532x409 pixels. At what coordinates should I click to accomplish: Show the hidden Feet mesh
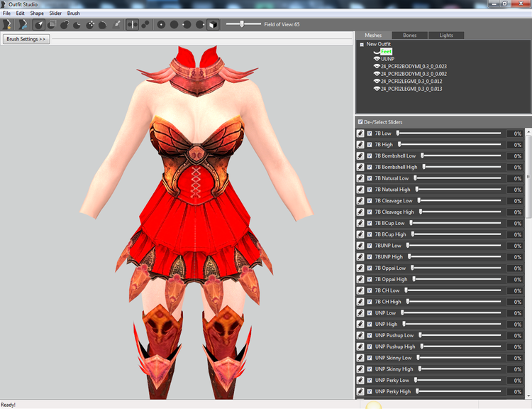click(376, 52)
